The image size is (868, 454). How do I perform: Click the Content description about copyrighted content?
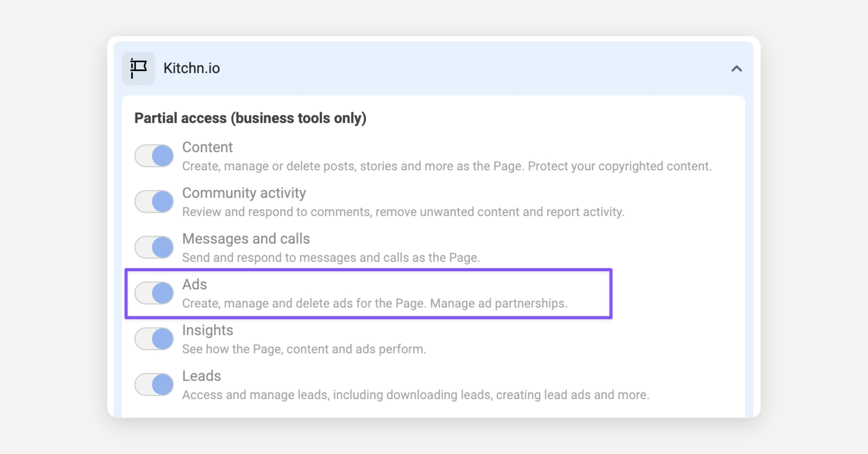tap(447, 166)
